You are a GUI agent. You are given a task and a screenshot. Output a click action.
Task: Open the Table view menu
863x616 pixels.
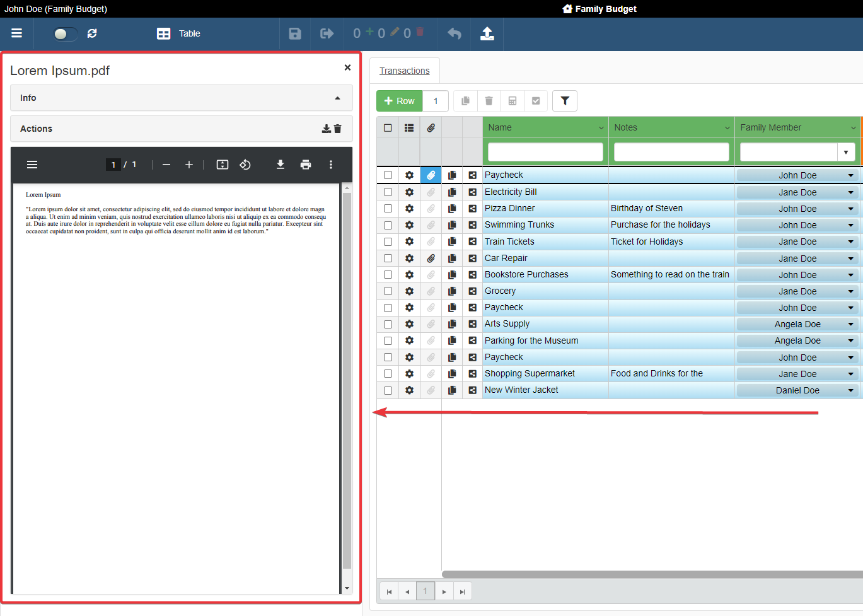pyautogui.click(x=179, y=33)
